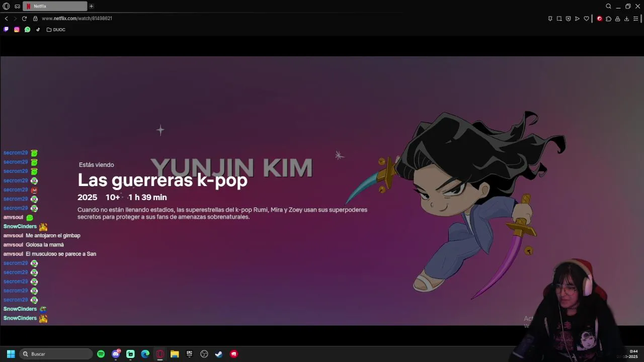This screenshot has width=644, height=362.
Task: Click the 10+ age rating
Action: pyautogui.click(x=113, y=198)
